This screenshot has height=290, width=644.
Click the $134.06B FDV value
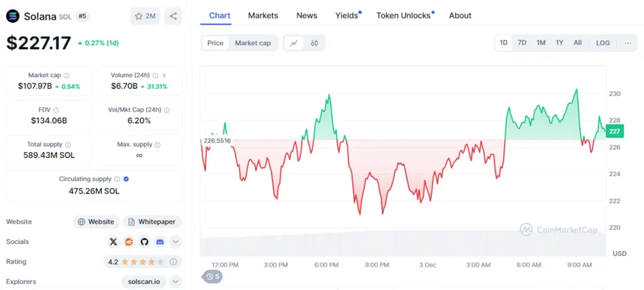coord(49,121)
